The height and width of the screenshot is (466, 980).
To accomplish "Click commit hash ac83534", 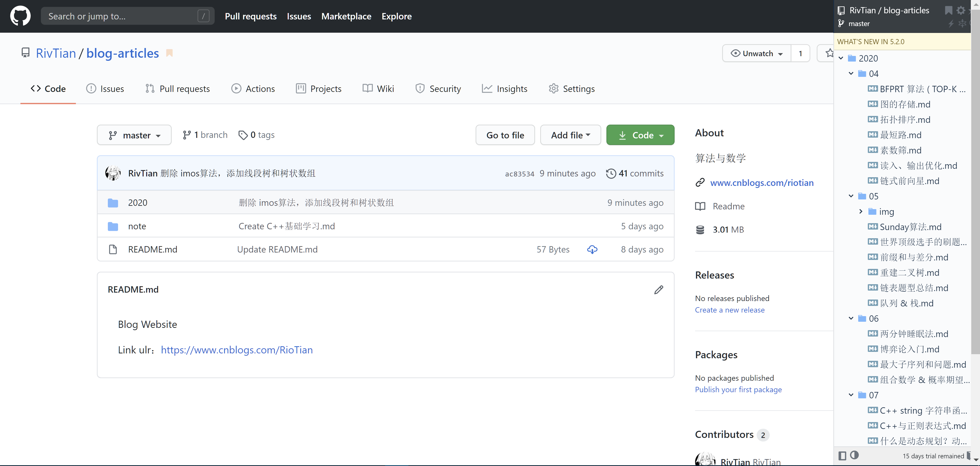I will 519,174.
